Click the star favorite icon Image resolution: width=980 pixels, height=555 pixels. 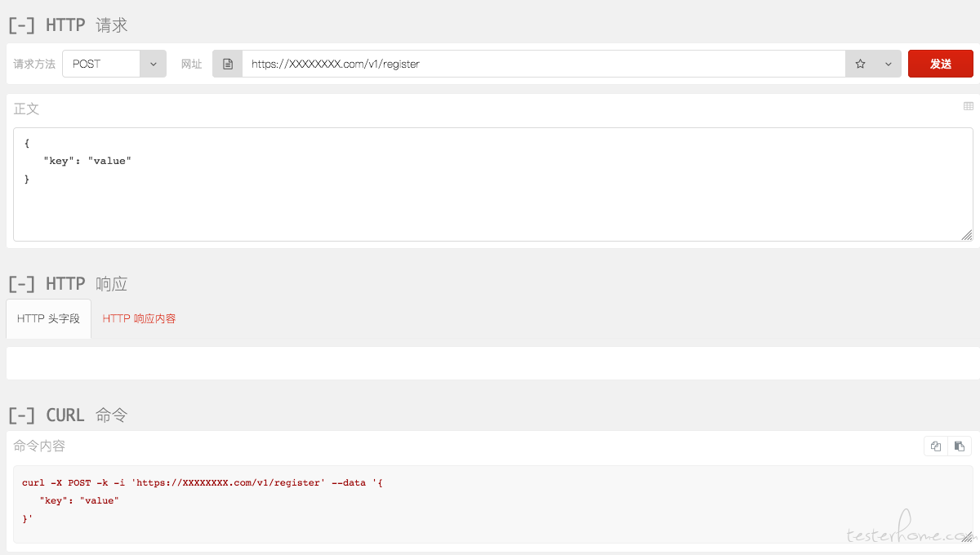click(x=860, y=64)
